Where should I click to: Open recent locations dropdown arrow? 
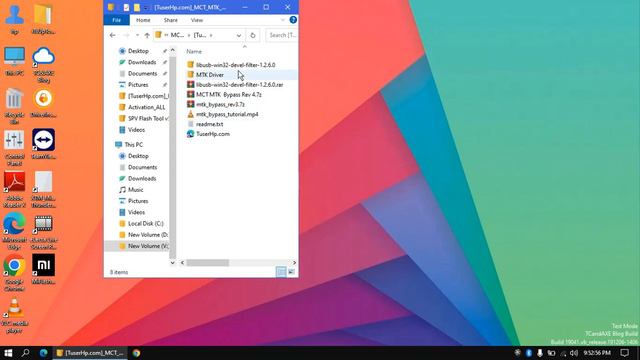137,36
